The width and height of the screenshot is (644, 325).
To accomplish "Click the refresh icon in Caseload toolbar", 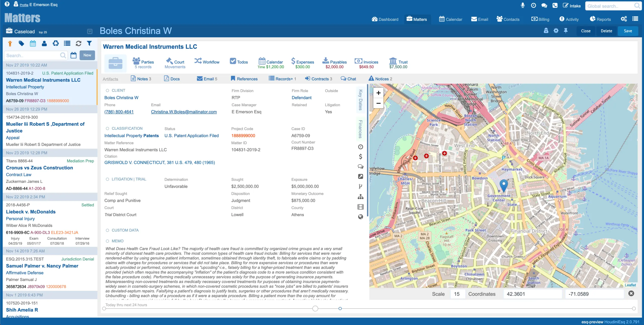I will coord(78,44).
